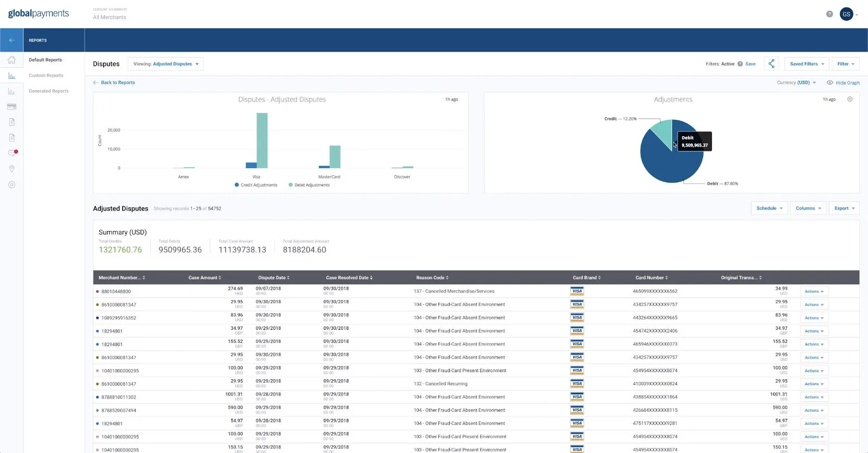868x453 pixels.
Task: Open the settings gear in the left sidebar
Action: point(11,184)
